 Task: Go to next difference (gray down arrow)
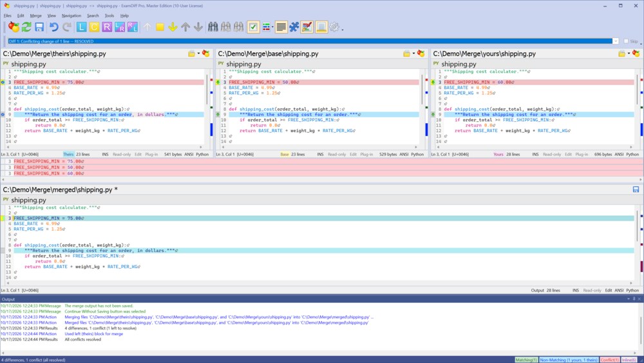198,27
